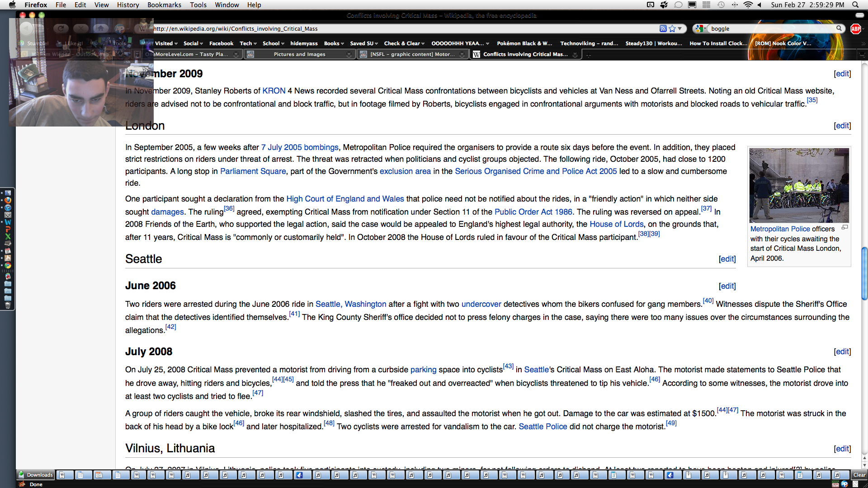
Task: Click the edit link for London section
Action: [842, 126]
